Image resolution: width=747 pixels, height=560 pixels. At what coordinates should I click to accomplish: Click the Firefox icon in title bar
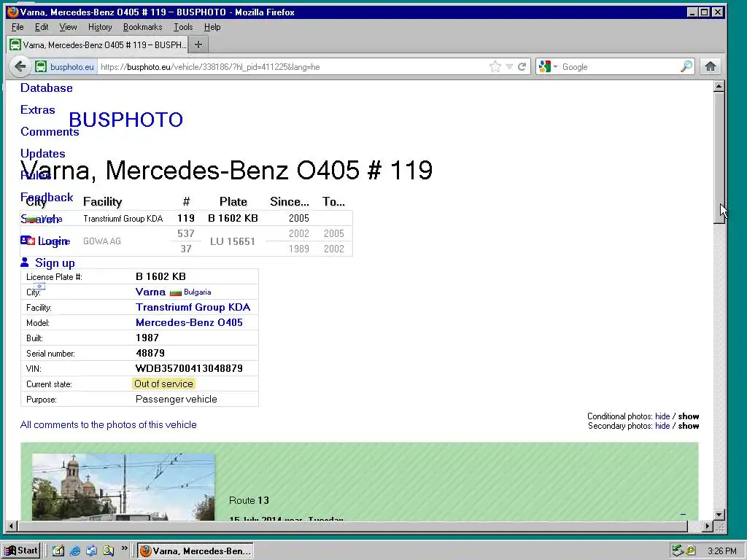[x=13, y=12]
